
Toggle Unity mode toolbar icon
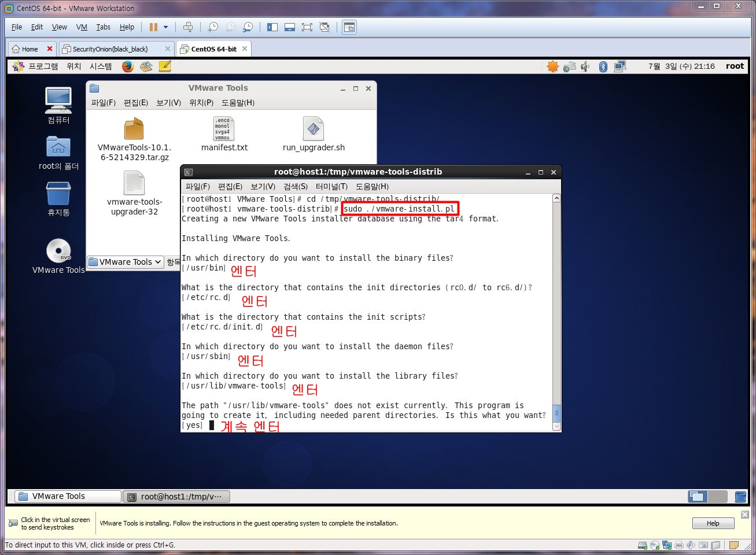tap(324, 27)
